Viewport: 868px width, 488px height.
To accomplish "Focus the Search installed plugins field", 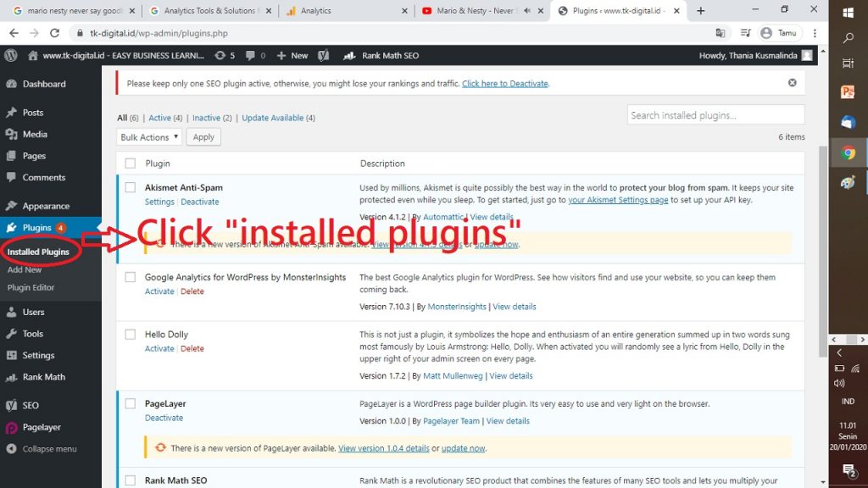I will point(715,115).
